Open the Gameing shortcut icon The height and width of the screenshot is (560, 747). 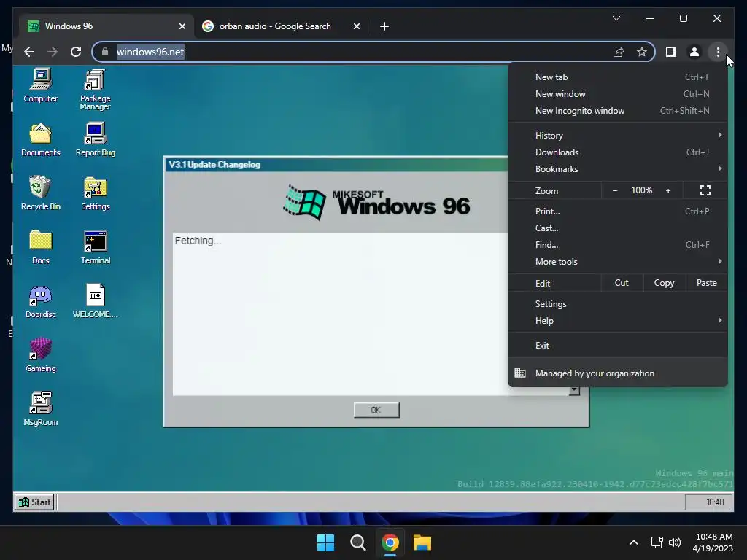[x=41, y=355]
